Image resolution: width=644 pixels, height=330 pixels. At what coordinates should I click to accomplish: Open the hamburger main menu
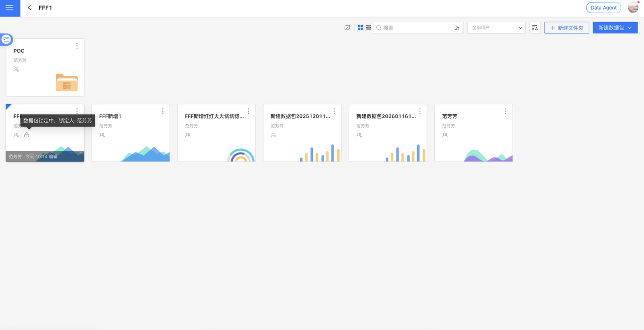10,8
